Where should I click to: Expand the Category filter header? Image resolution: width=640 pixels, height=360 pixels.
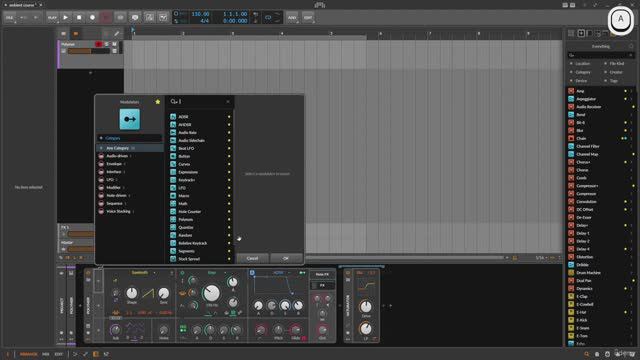(129, 138)
